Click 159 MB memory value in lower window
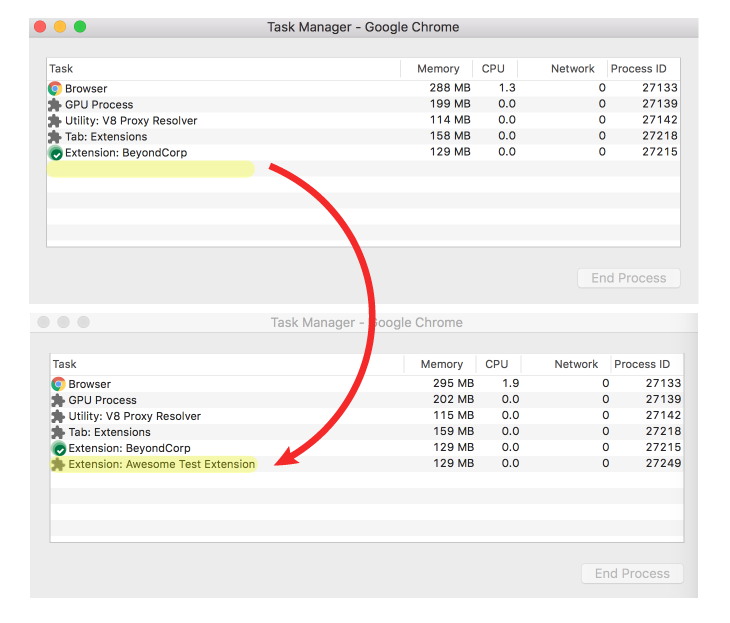This screenshot has width=730, height=623. [x=453, y=431]
